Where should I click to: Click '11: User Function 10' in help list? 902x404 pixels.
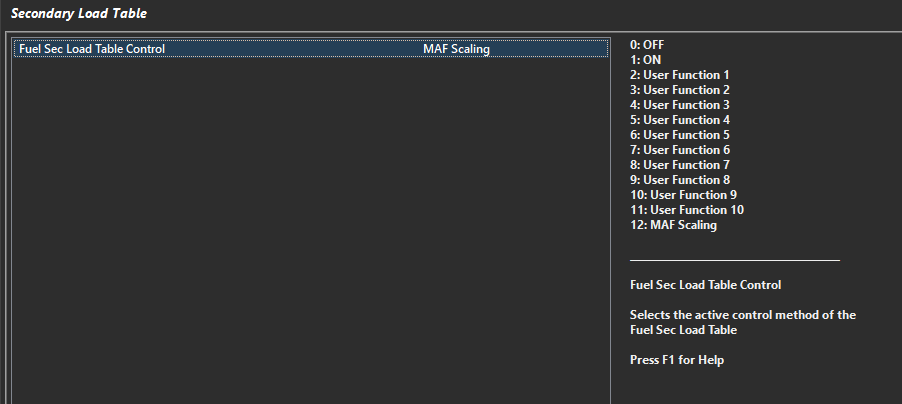686,210
